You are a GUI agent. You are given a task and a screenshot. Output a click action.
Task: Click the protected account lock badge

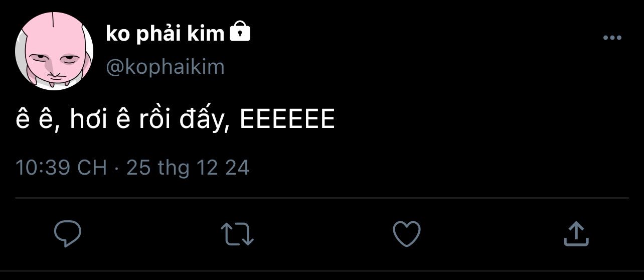click(x=240, y=32)
